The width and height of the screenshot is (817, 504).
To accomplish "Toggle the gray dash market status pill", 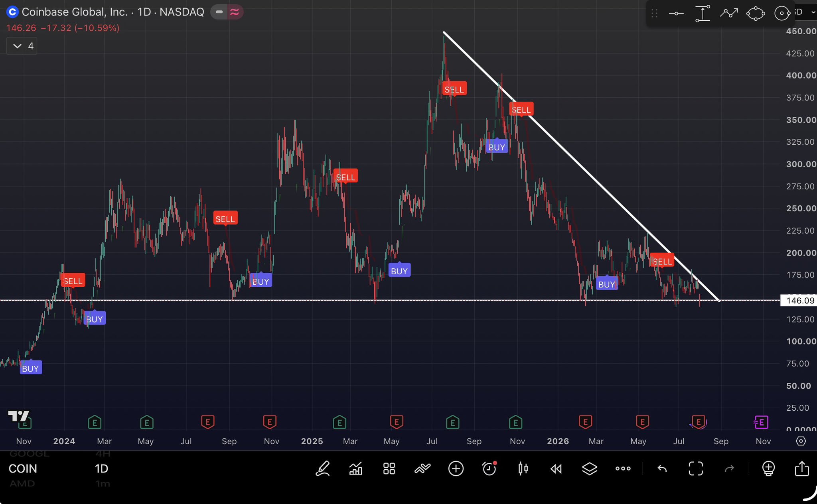I will [219, 12].
